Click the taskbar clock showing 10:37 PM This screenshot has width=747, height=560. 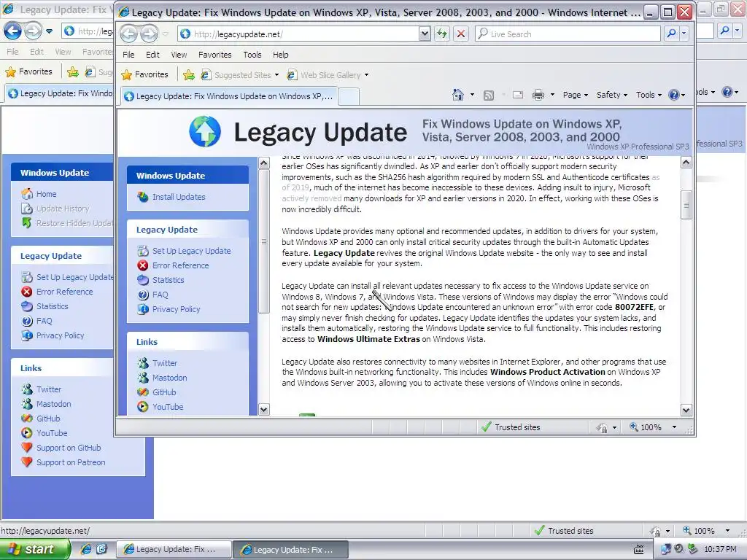pyautogui.click(x=720, y=549)
